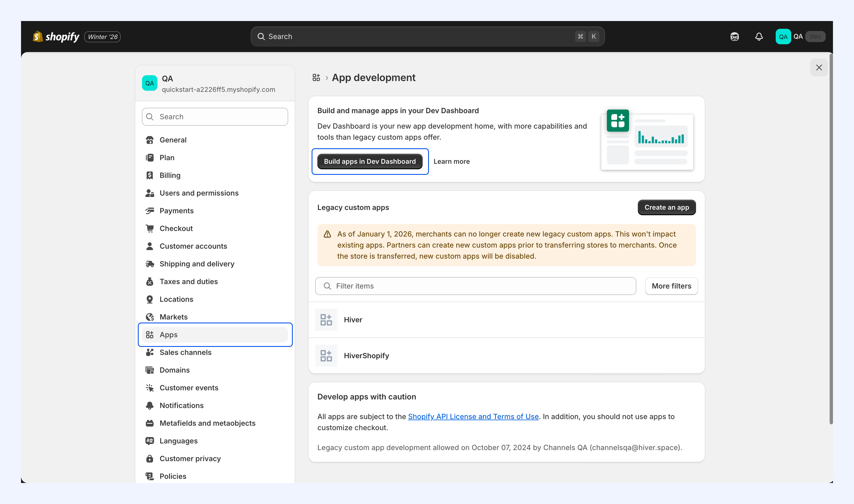Click the storefront icon beside General
The height and width of the screenshot is (504, 854).
[149, 140]
